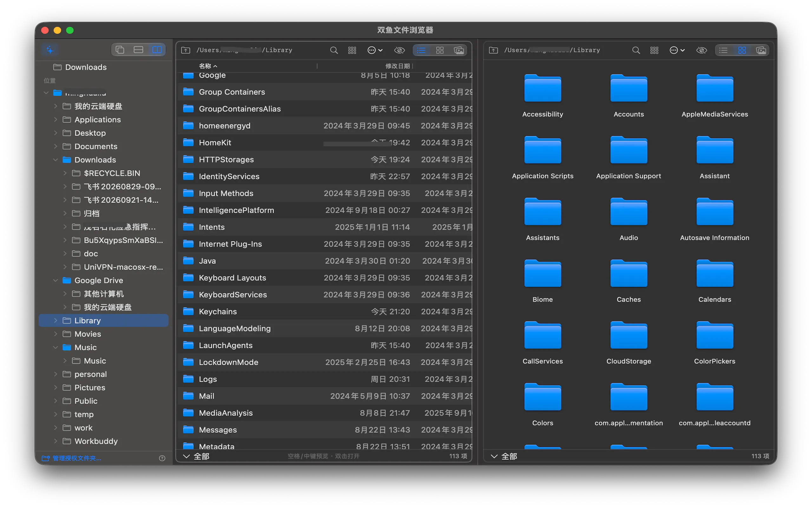Go to parent folder in left pane

click(x=186, y=50)
